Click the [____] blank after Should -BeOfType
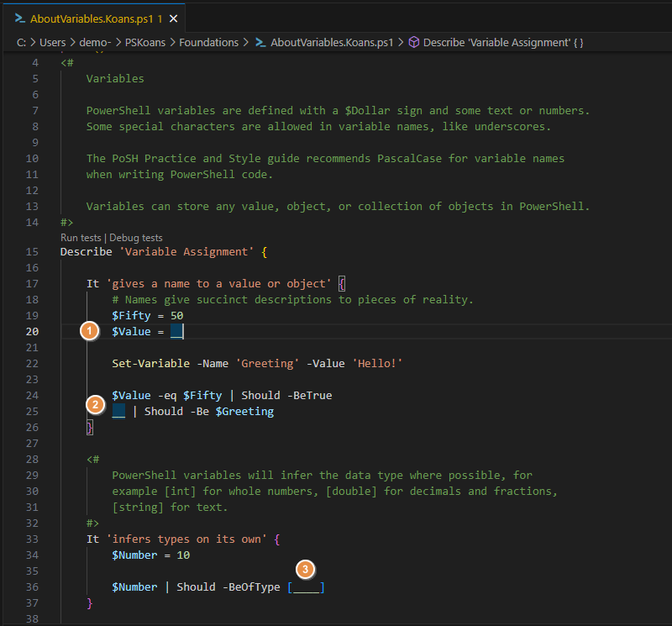672x626 pixels. pos(306,587)
